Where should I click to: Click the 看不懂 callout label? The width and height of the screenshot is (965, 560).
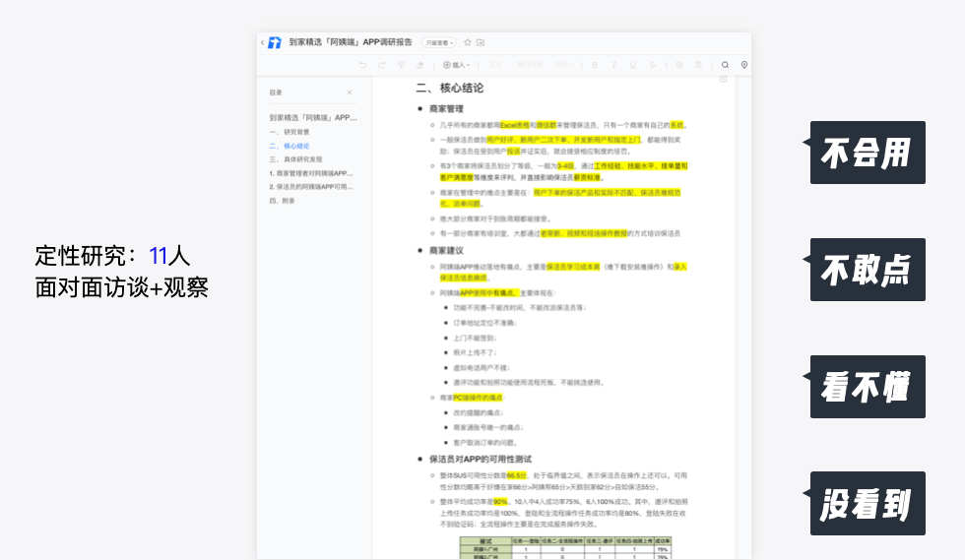(868, 387)
